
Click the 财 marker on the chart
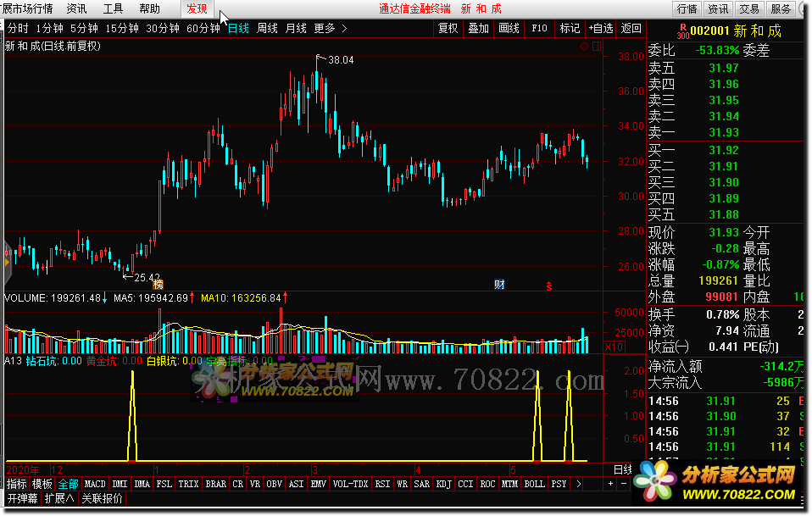point(499,284)
